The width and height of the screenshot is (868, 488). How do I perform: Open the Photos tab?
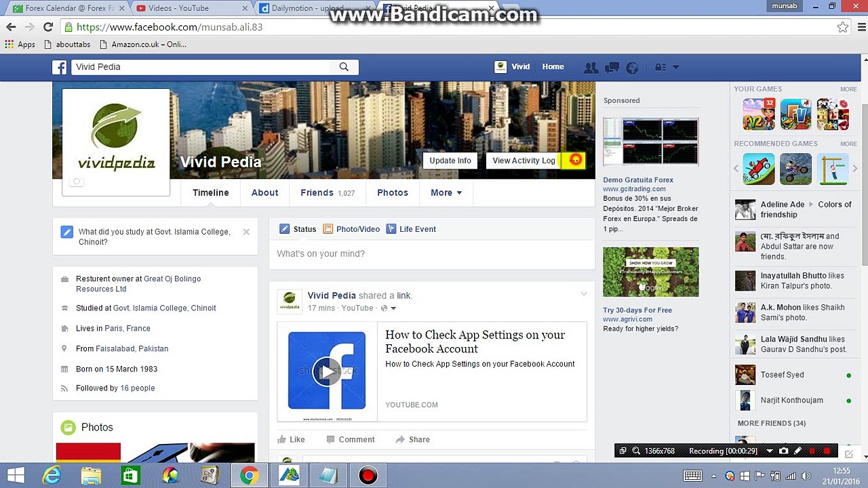(x=393, y=192)
